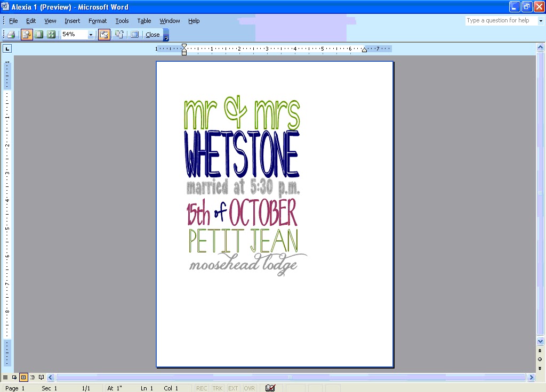Screen dimensions: 546x392
Task: Open Reading Layout via status bar icon
Action: [x=42, y=377]
